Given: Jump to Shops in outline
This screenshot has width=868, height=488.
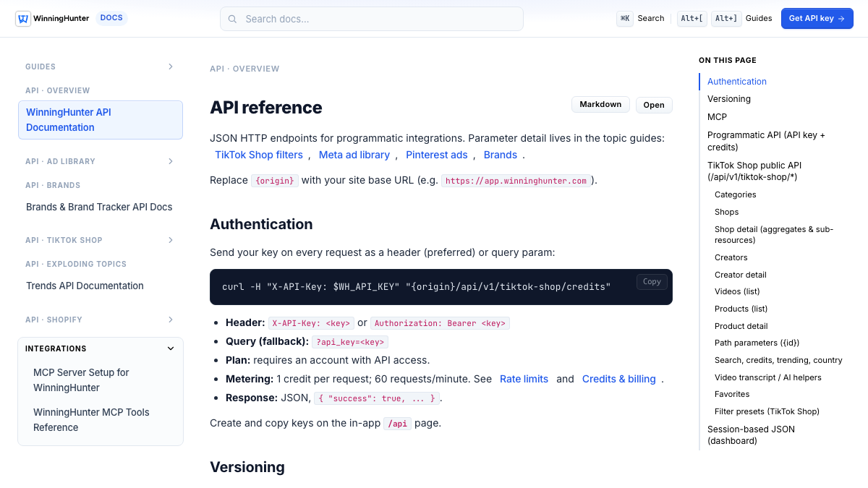Looking at the screenshot, I should 726,212.
